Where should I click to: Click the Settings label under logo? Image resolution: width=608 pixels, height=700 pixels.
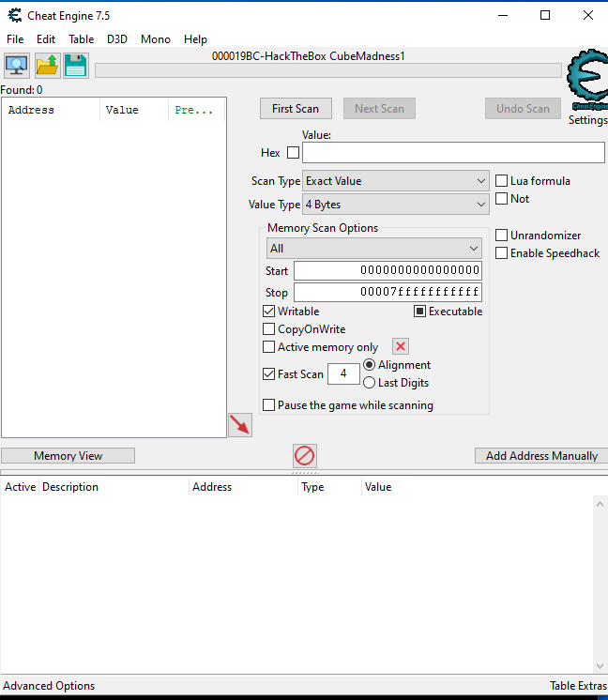coord(588,120)
